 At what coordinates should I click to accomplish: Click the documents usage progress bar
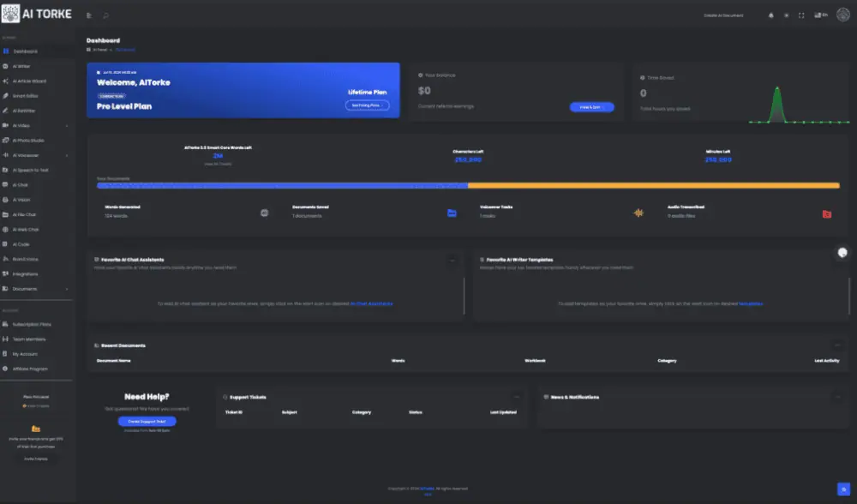[467, 185]
